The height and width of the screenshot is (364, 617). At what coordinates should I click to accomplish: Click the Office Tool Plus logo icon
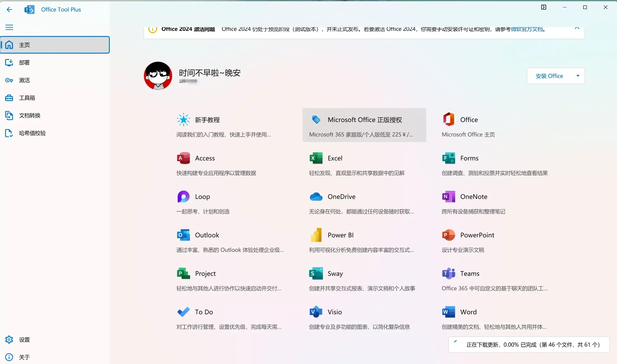pyautogui.click(x=29, y=10)
